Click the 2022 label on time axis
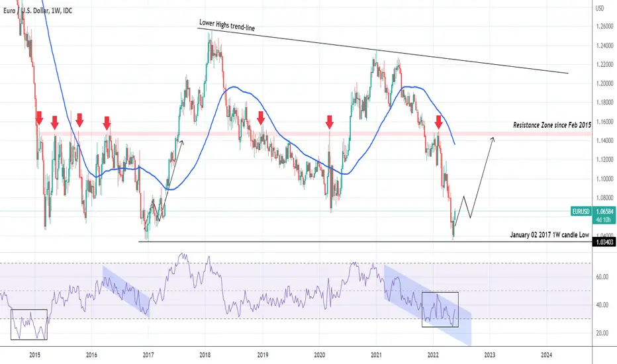This screenshot has height=364, width=617. pos(433,355)
